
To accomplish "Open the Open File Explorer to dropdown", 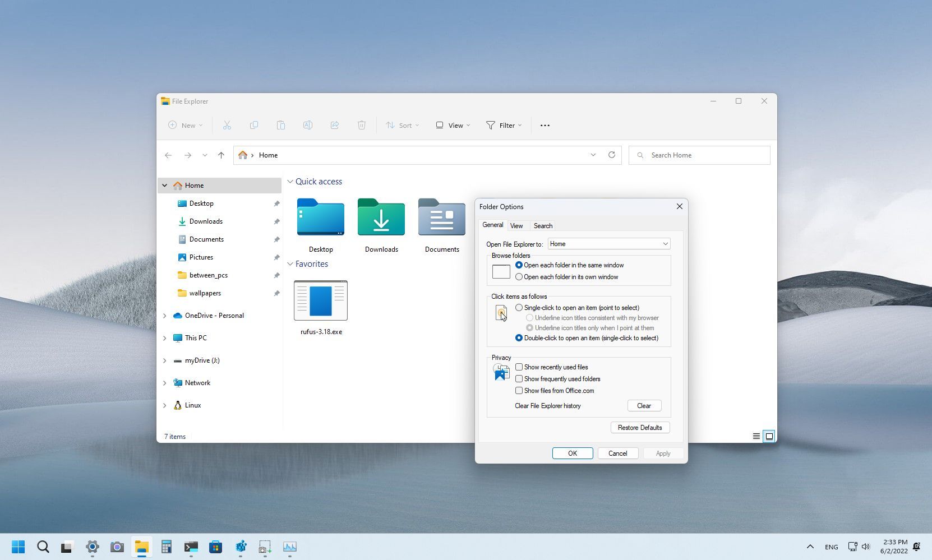I will click(x=609, y=244).
